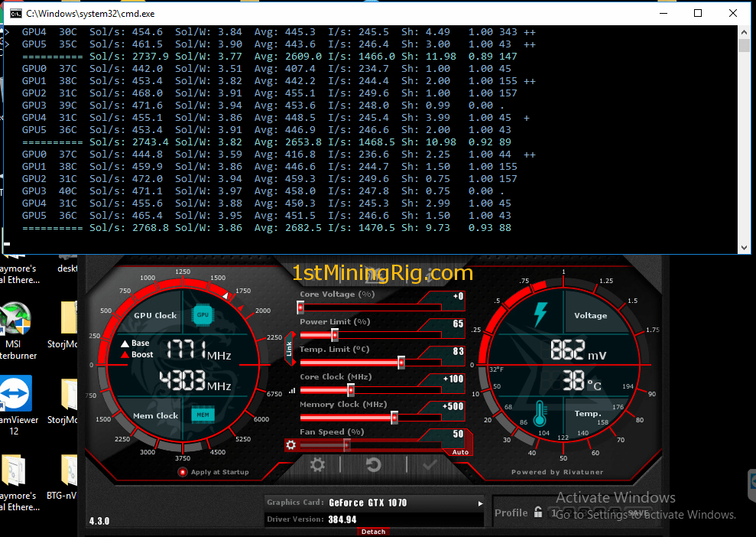Click the Core Clock +100 value field
Image resolution: width=756 pixels, height=537 pixels.
pyautogui.click(x=453, y=379)
